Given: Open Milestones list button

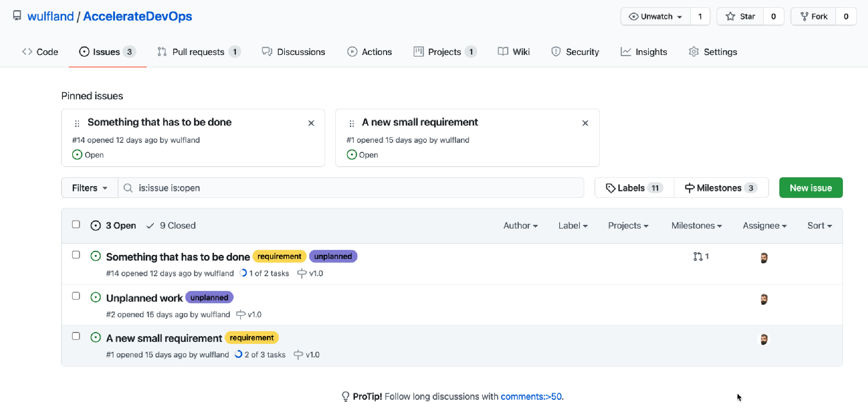Looking at the screenshot, I should 721,188.
